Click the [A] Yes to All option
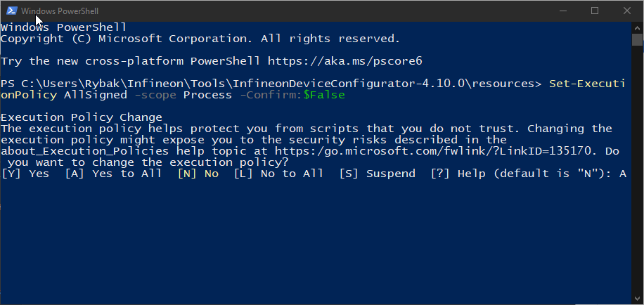The height and width of the screenshot is (305, 644). coord(113,174)
